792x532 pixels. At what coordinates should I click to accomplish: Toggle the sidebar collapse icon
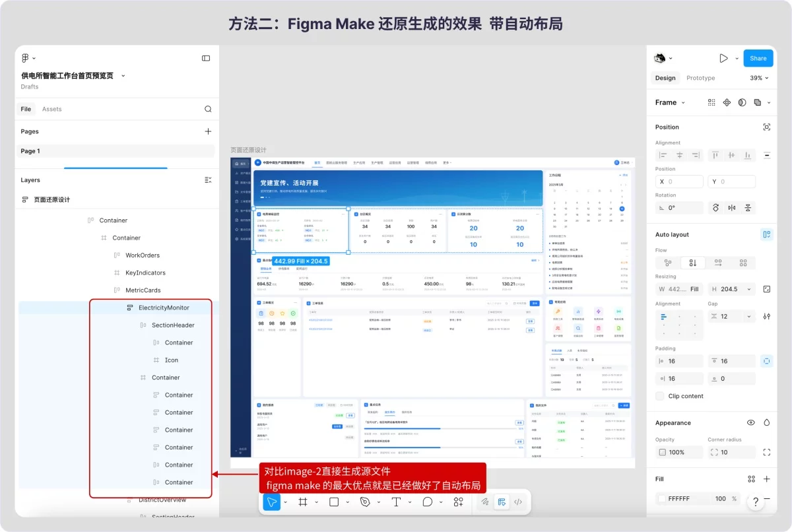206,58
